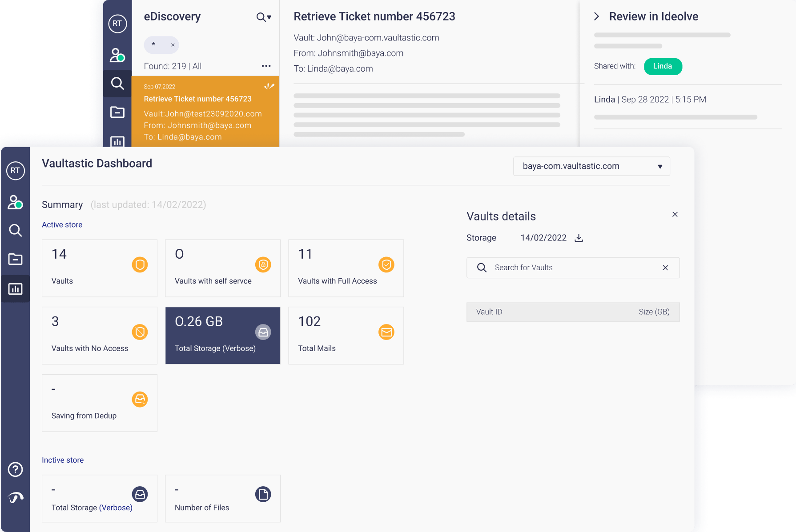
Task: Clear the Search for Vaults field
Action: click(x=665, y=268)
